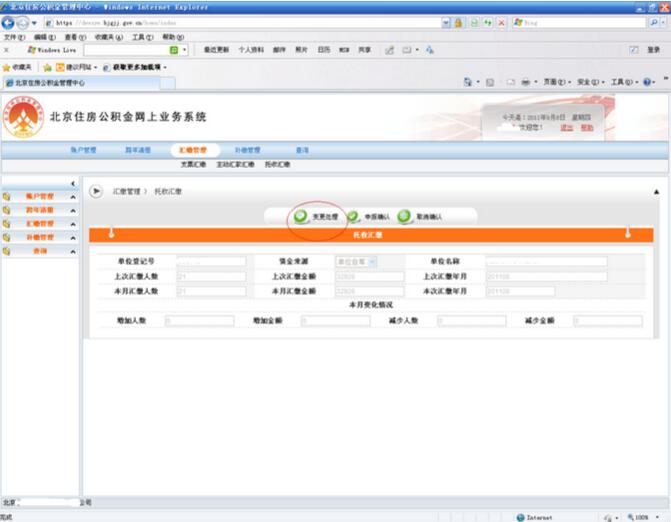Click the 变更处理 green button icon
This screenshot has width=671, height=522.
[x=301, y=217]
